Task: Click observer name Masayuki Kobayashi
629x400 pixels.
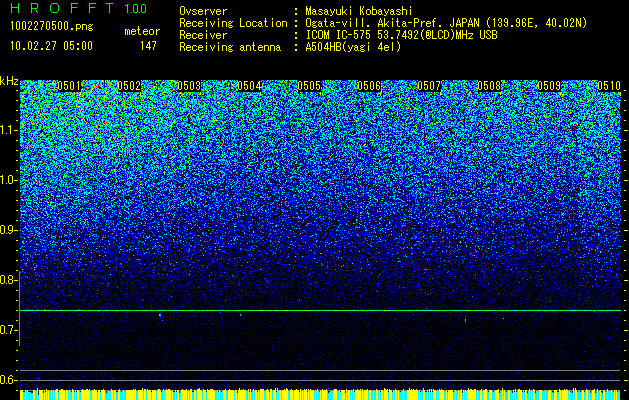Action: [x=358, y=11]
